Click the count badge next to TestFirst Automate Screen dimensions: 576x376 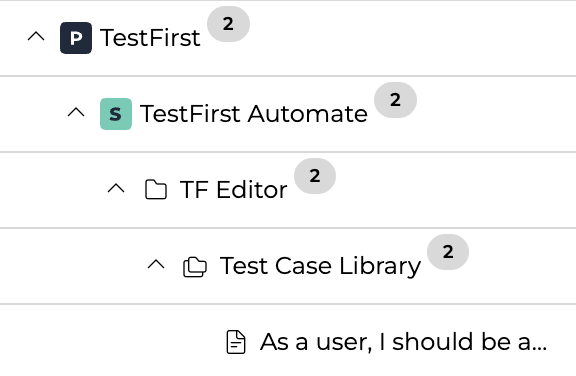395,100
